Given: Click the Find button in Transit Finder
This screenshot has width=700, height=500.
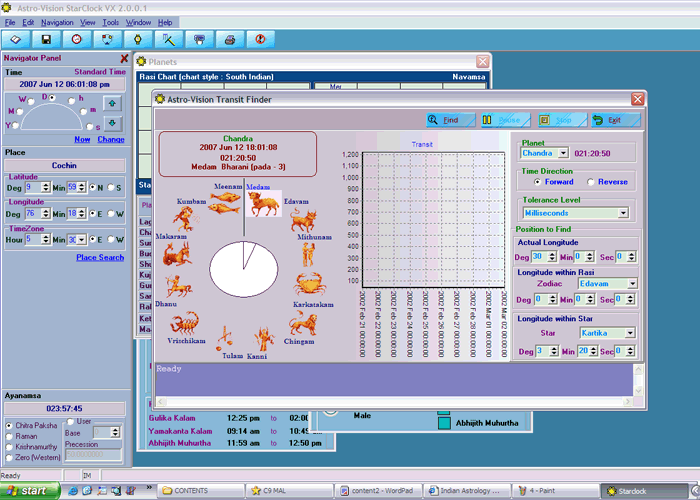Looking at the screenshot, I should 450,120.
